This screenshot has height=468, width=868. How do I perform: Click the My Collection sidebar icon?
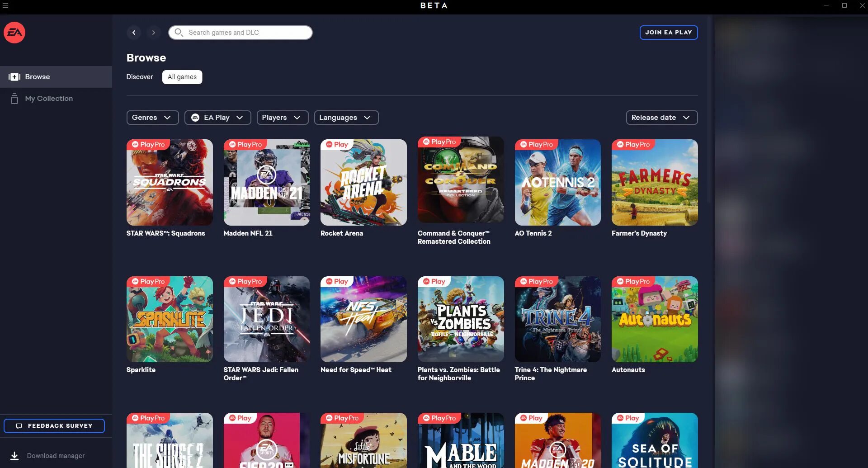(x=14, y=99)
